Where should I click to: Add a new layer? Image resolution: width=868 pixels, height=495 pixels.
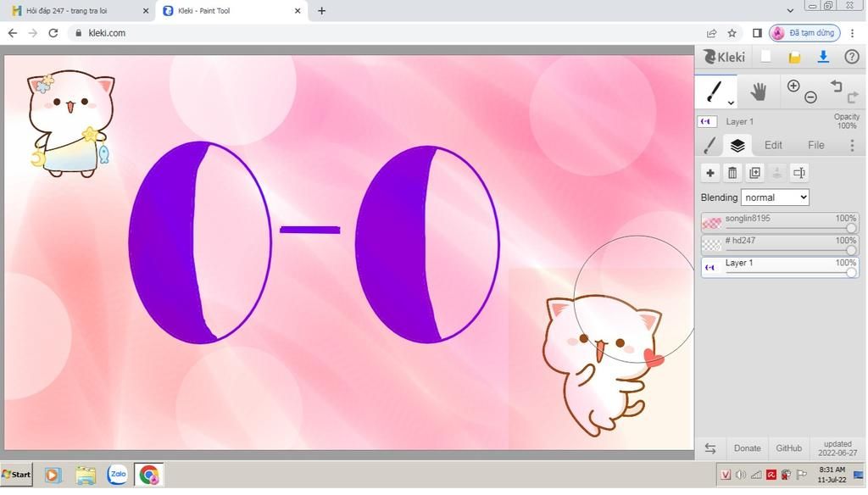tap(710, 173)
